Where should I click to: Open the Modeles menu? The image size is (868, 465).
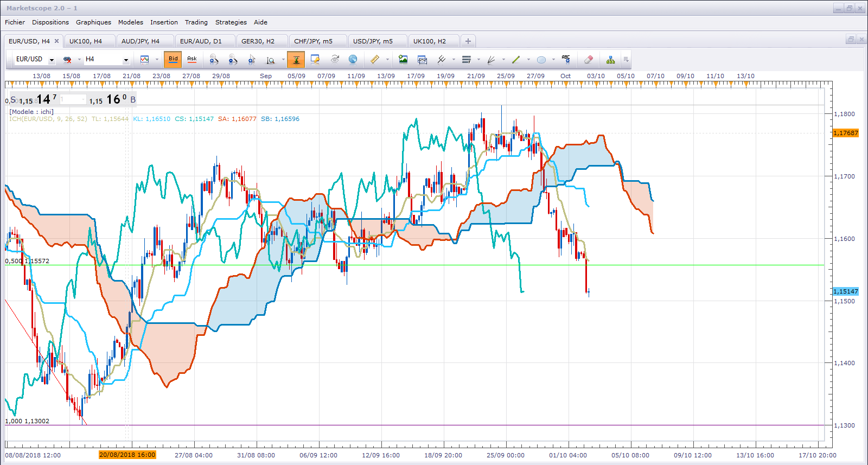(131, 22)
